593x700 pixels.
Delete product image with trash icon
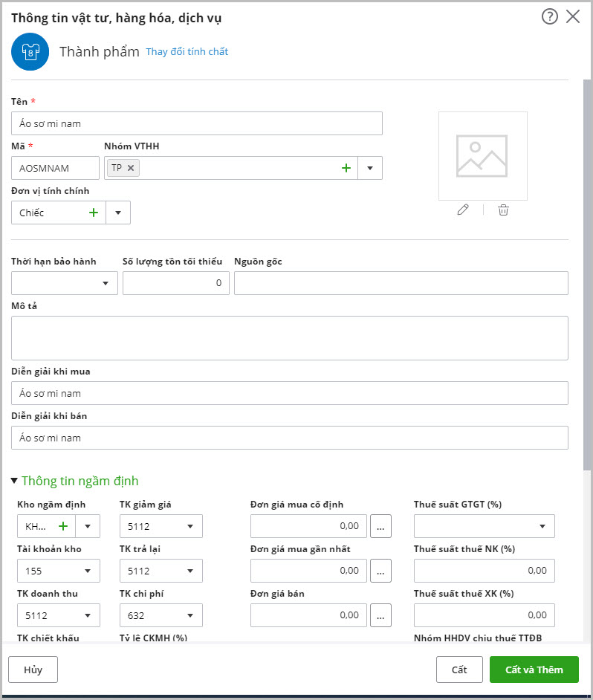pyautogui.click(x=503, y=210)
